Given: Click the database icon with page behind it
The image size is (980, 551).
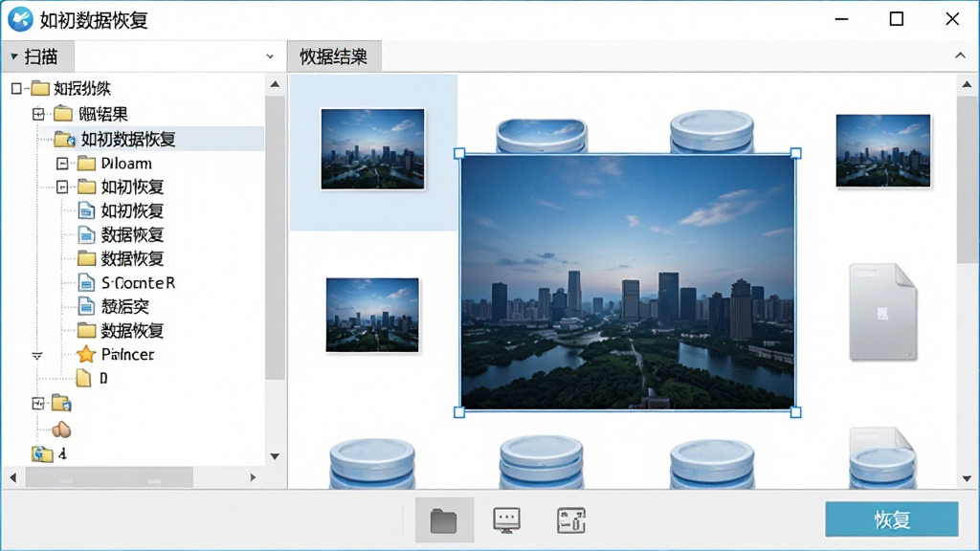Looking at the screenshot, I should coord(881,458).
